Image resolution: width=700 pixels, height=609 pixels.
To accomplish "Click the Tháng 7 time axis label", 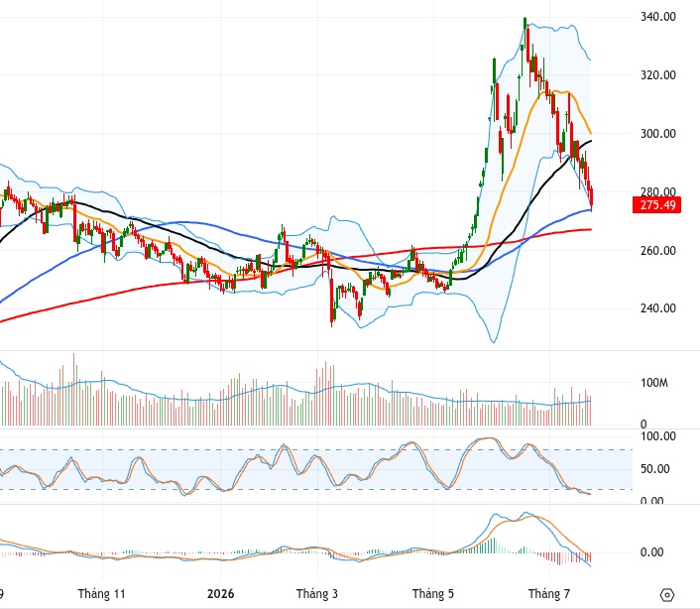I will coord(549,594).
